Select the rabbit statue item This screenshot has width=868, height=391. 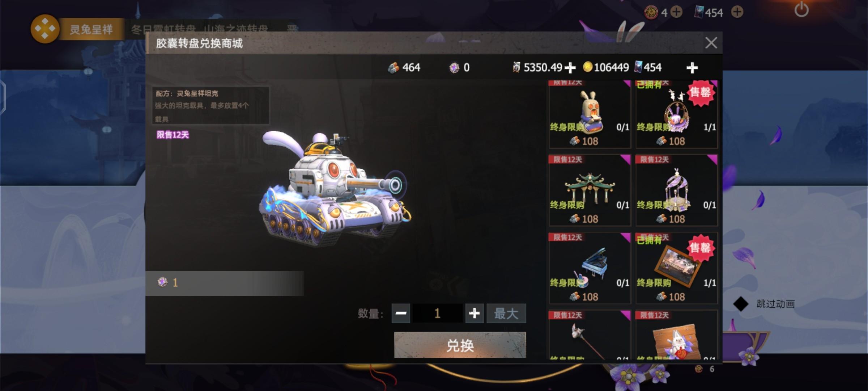coord(590,114)
